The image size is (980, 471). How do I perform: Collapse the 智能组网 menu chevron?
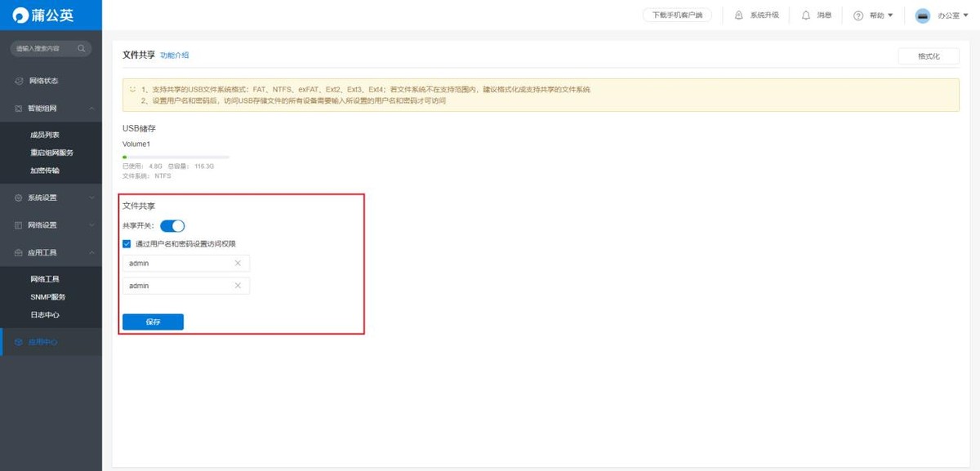click(91, 108)
